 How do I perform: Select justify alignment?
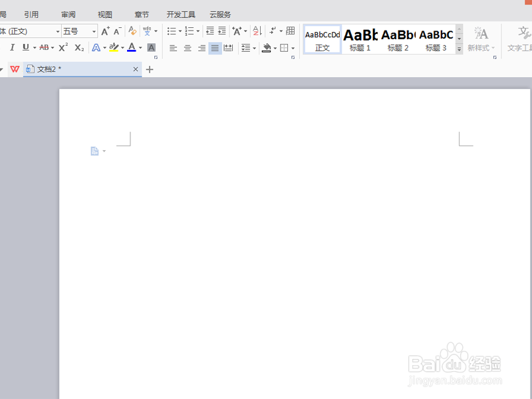[x=215, y=48]
